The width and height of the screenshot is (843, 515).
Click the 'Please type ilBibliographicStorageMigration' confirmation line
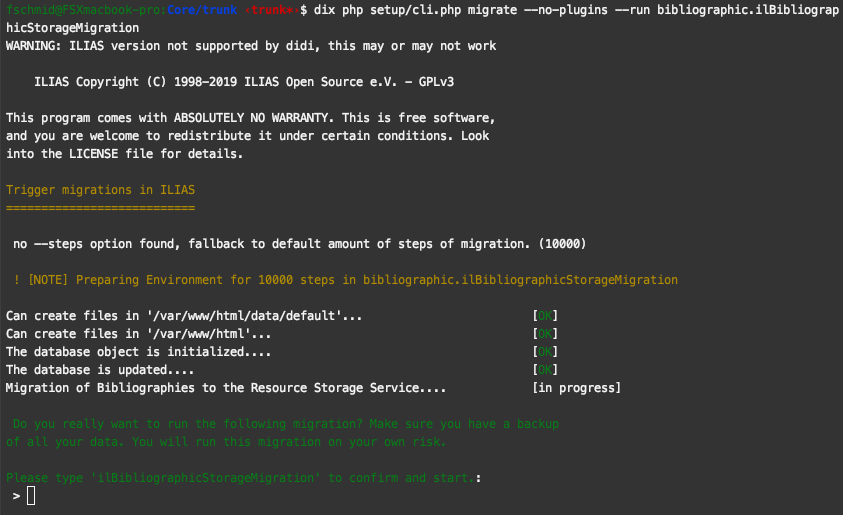point(244,478)
